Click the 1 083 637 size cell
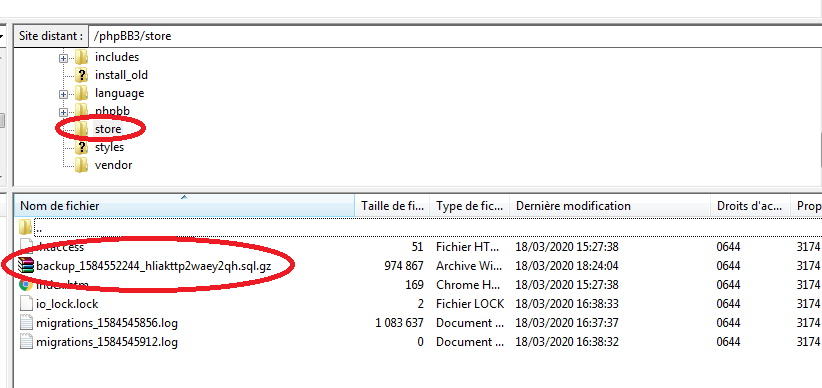 click(399, 322)
